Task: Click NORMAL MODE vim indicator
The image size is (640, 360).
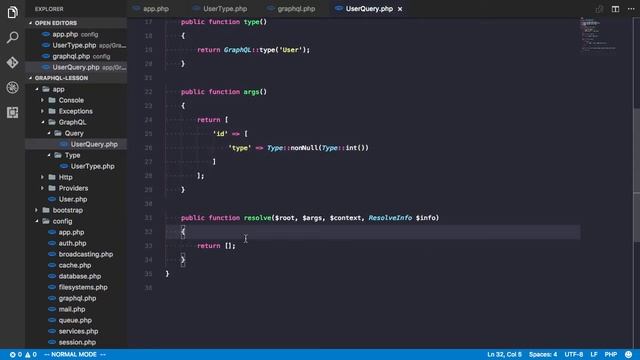Action: (x=75, y=354)
